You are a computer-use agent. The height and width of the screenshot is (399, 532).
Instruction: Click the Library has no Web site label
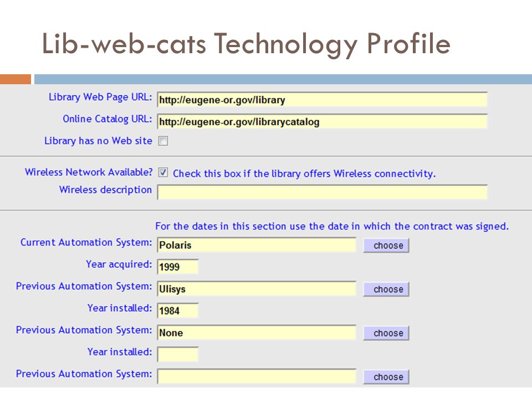(99, 140)
